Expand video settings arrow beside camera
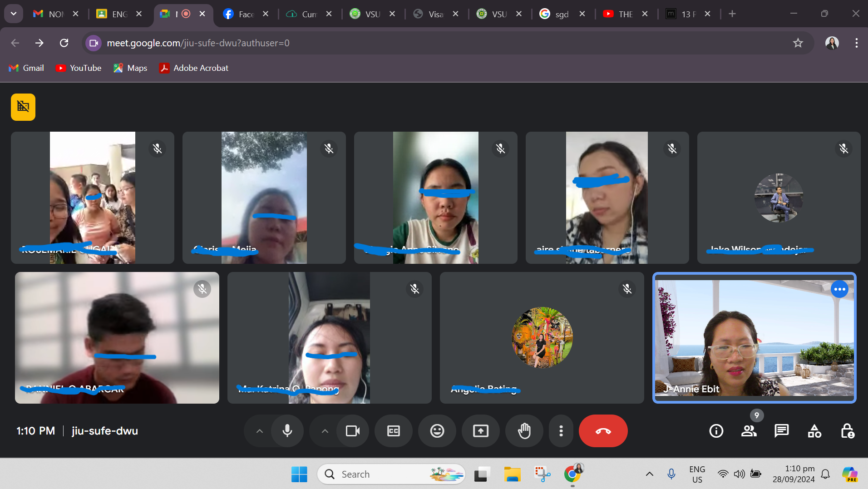868x489 pixels. tap(325, 431)
